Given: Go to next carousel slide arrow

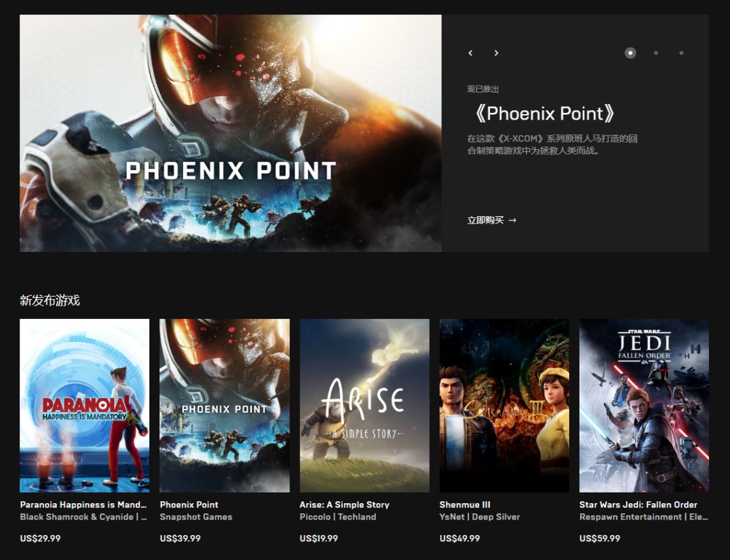Looking at the screenshot, I should click(x=496, y=53).
